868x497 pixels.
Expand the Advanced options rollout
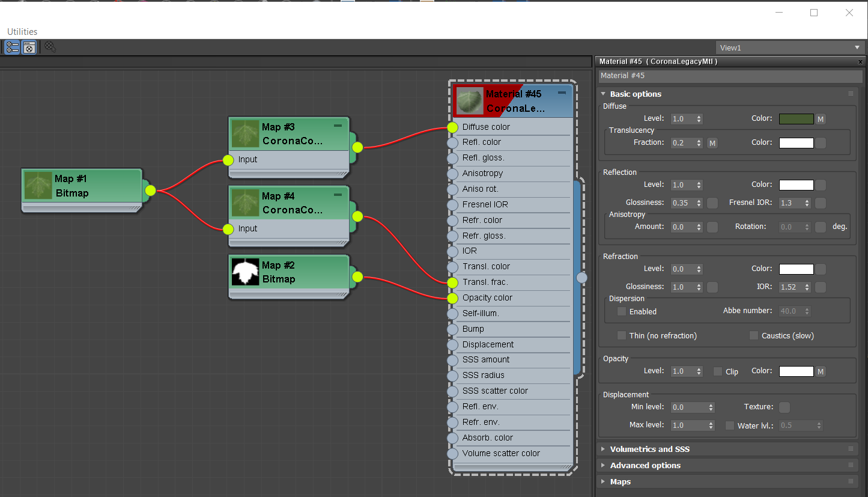tap(645, 465)
